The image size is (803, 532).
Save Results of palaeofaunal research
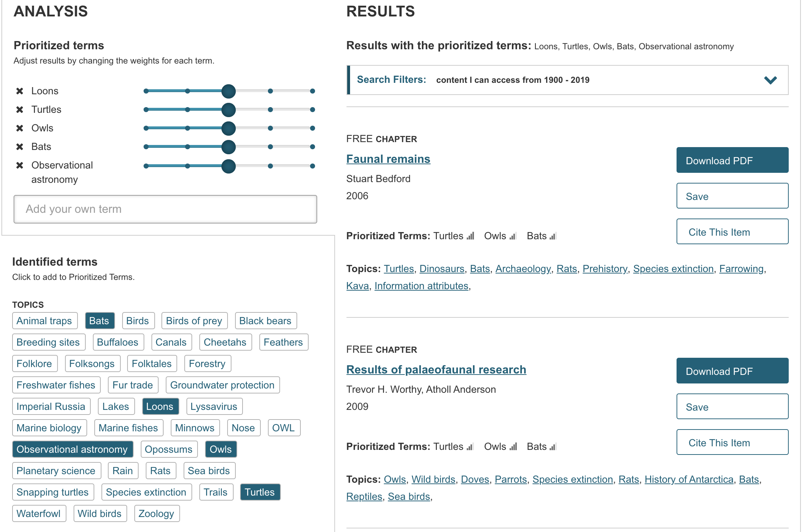click(732, 406)
